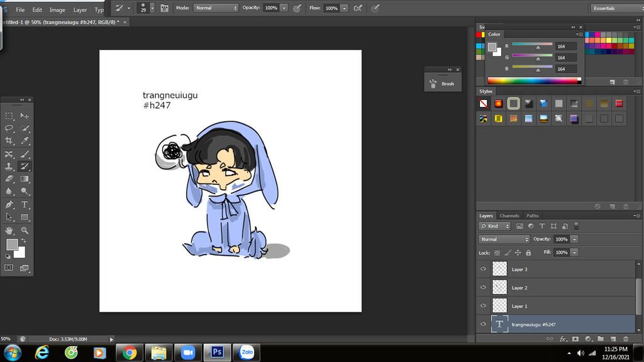Switch to the Channels tab
This screenshot has width=644, height=362.
[x=509, y=216]
